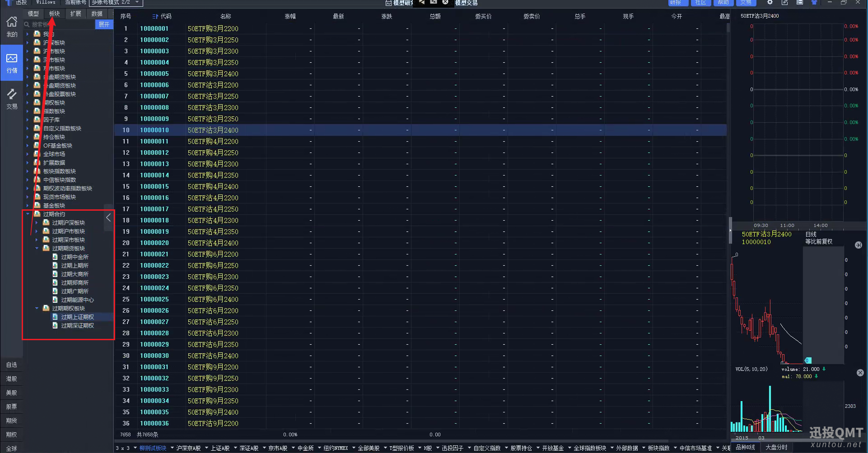Screen dimensions: 868x453
Task: Open the 港股 category in sidebar
Action: pos(12,379)
